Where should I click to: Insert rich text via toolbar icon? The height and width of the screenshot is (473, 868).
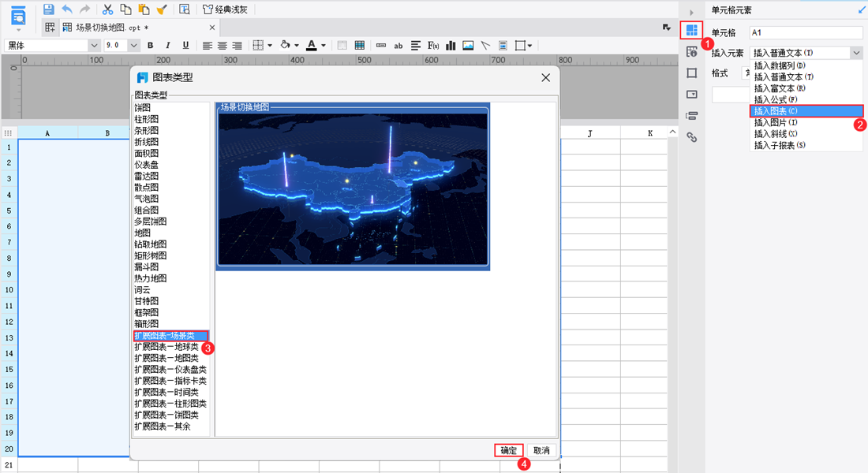416,46
